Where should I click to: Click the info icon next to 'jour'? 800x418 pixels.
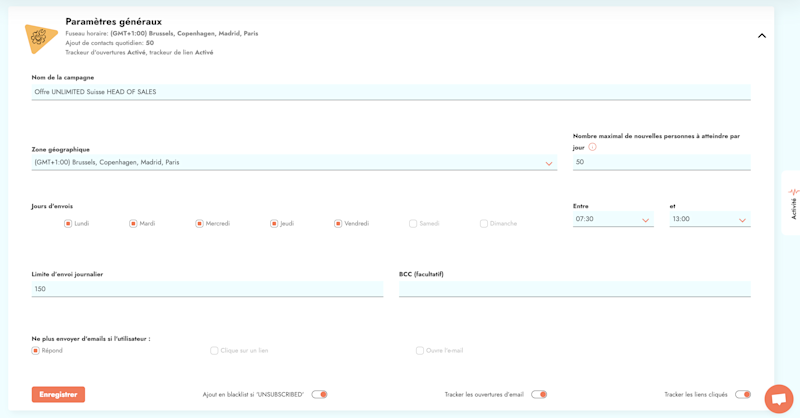point(592,147)
